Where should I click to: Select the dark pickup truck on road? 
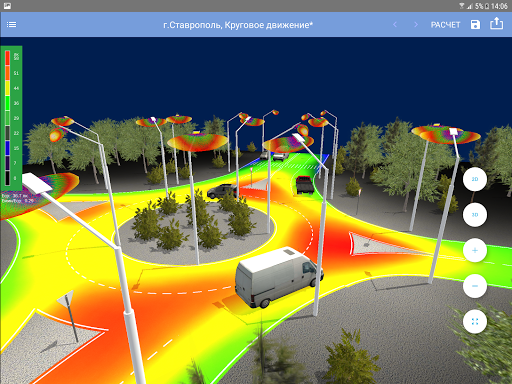pos(304,184)
